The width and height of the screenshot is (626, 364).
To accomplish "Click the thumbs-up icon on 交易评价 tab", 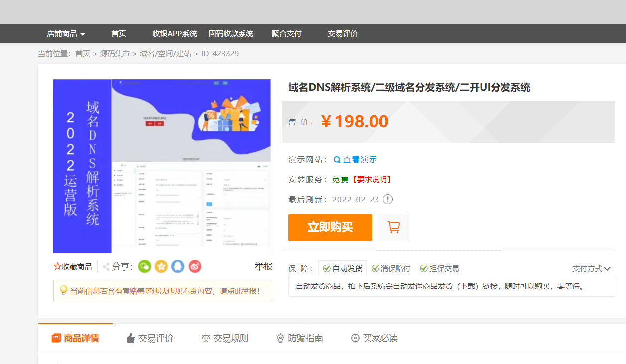I will click(130, 338).
